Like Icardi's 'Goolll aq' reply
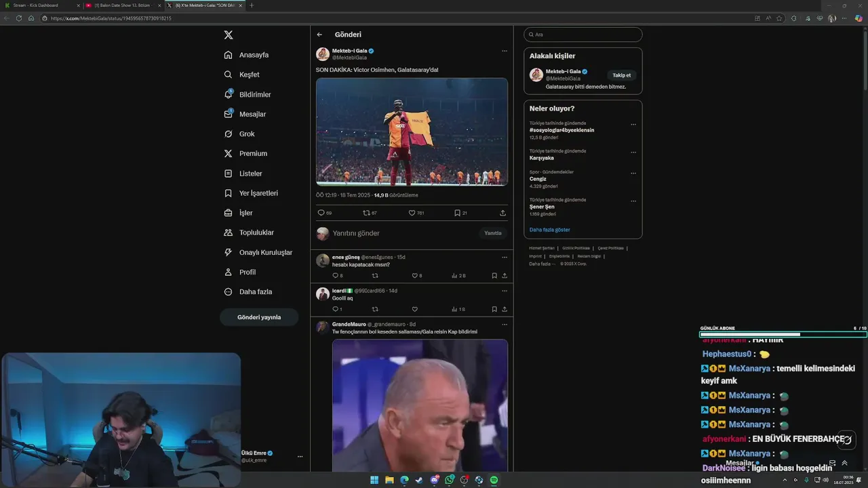Viewport: 868px width, 488px height. (415, 309)
